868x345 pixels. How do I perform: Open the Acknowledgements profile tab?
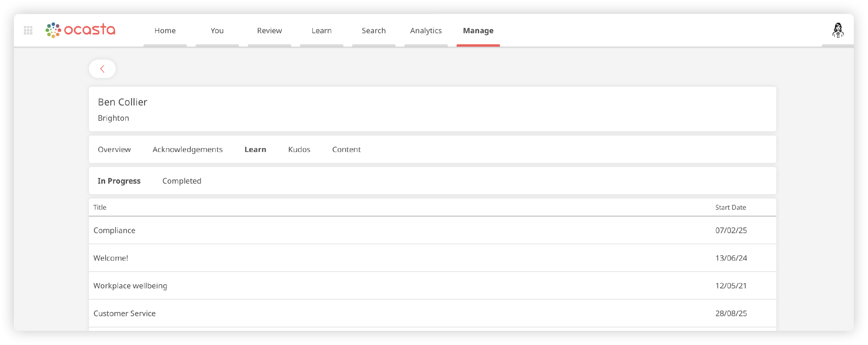(x=187, y=149)
